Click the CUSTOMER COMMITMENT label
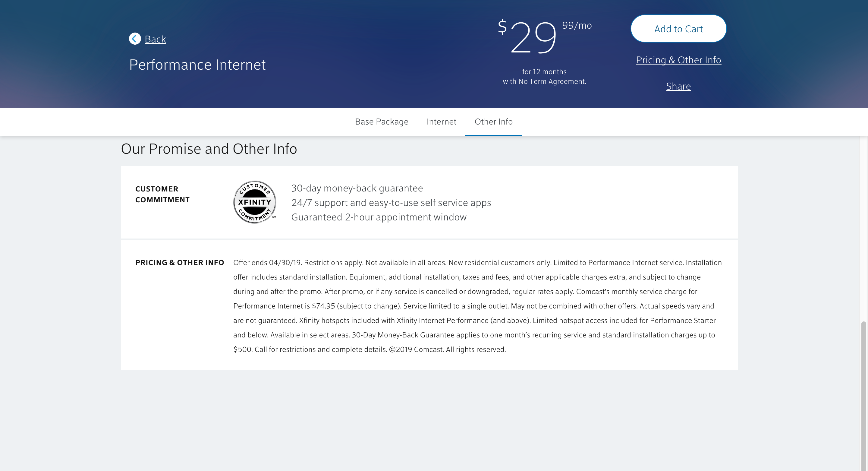This screenshot has width=868, height=471. (162, 194)
